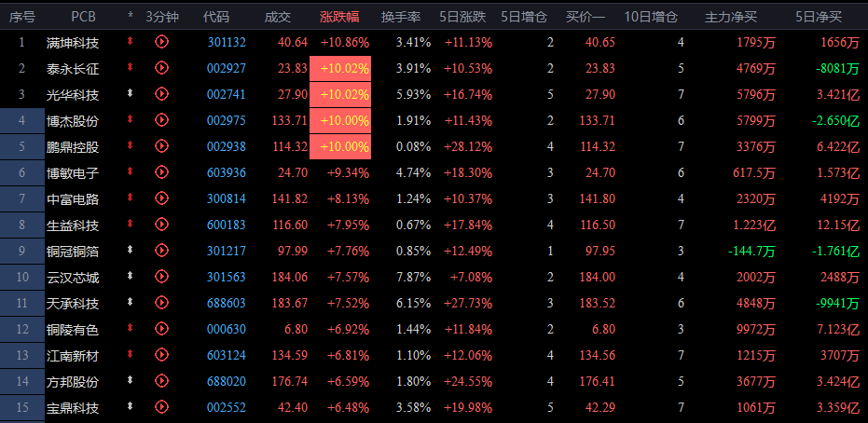
Task: Open stock code 603936
Action: click(227, 172)
